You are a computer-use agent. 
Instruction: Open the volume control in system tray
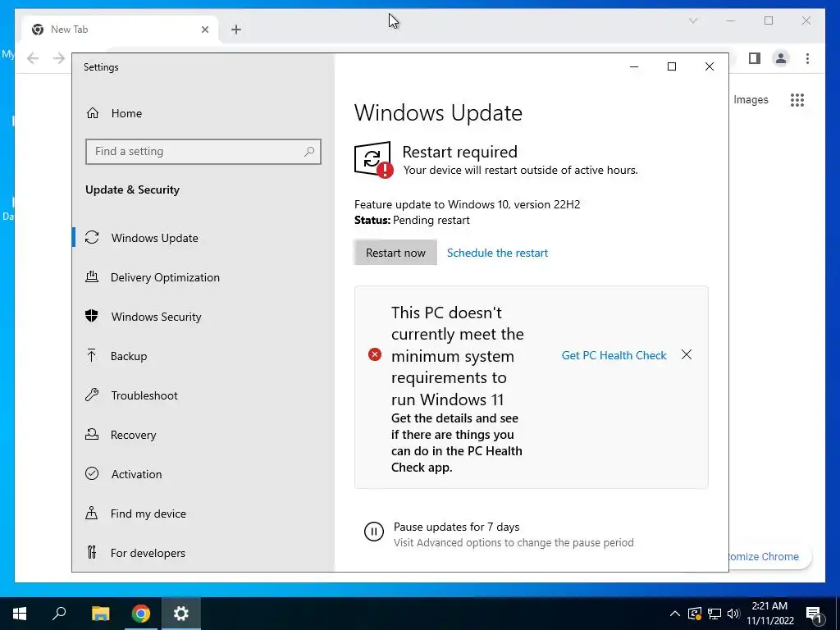tap(733, 614)
